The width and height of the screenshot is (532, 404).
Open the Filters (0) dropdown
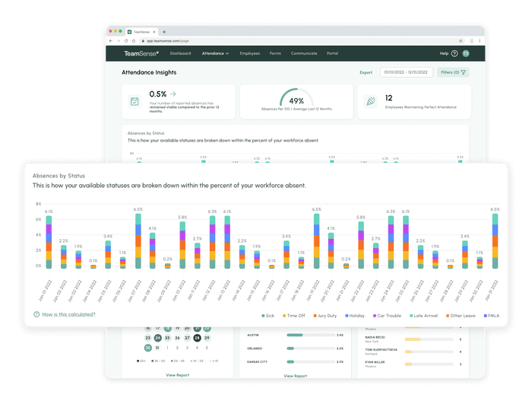453,72
